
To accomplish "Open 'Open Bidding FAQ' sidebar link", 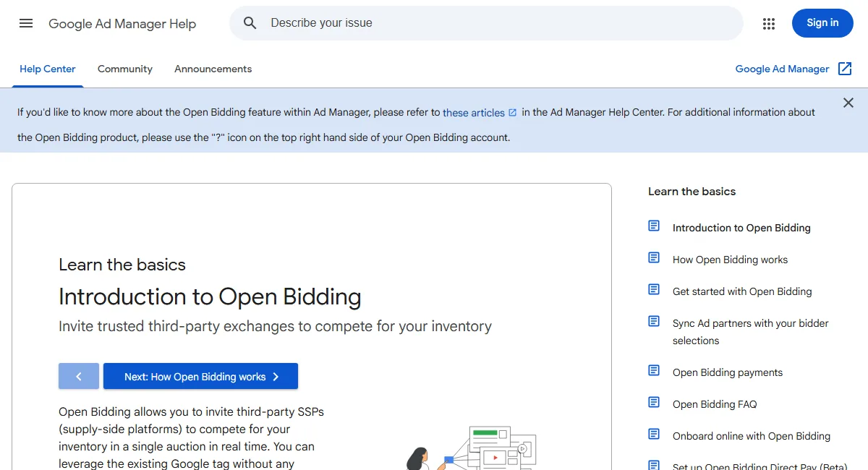I will [715, 404].
